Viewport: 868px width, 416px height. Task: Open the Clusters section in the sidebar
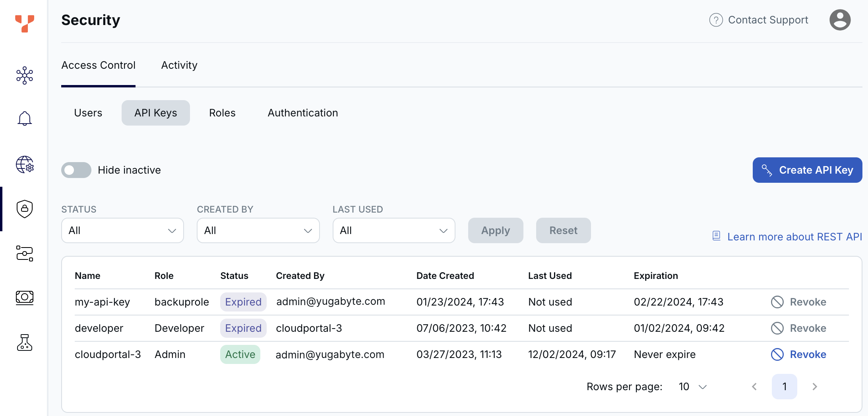tap(24, 75)
